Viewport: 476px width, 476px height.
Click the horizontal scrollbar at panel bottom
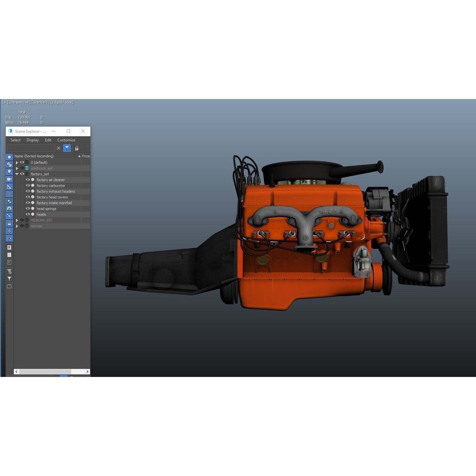(45, 372)
